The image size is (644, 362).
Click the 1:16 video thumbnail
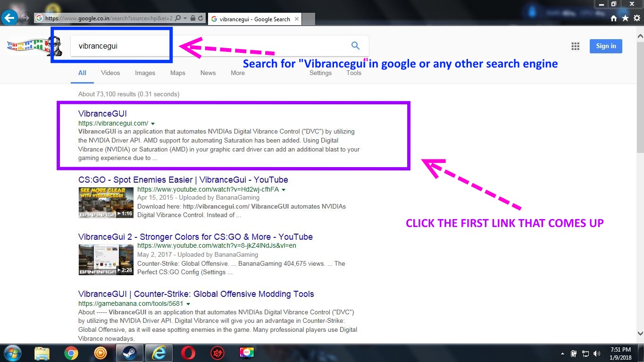coord(106,202)
